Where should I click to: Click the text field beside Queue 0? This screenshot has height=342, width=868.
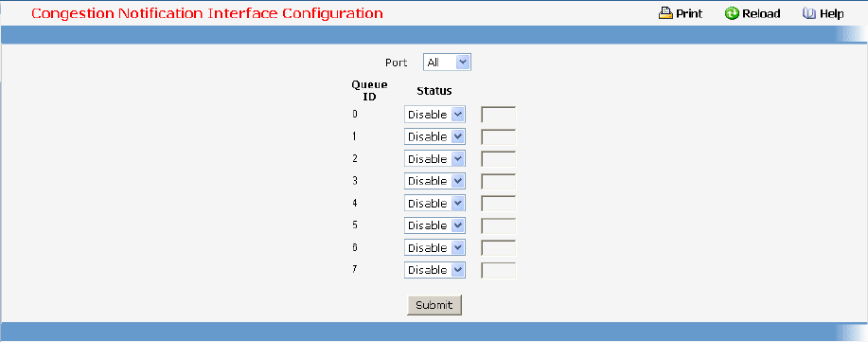(x=499, y=115)
